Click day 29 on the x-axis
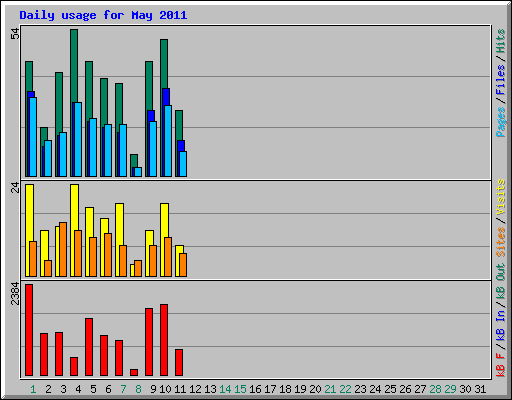Viewport: 512px width, 400px height. pos(450,389)
